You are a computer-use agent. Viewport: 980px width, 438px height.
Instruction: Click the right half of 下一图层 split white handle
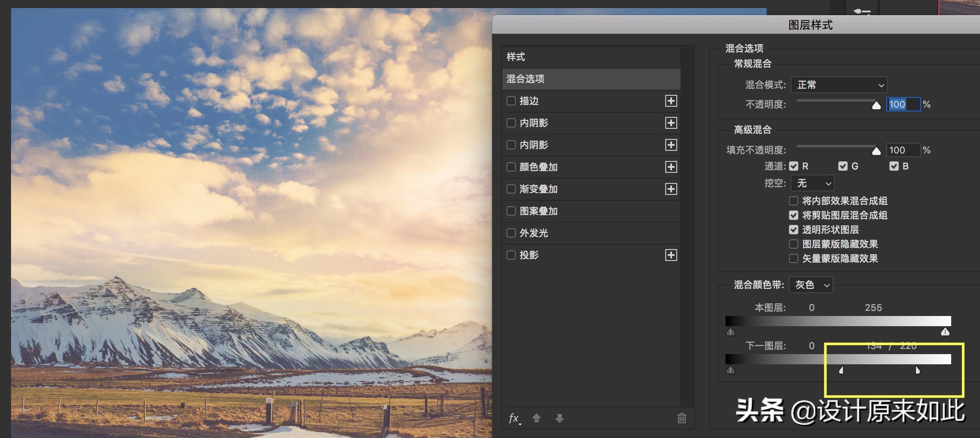pyautogui.click(x=918, y=370)
